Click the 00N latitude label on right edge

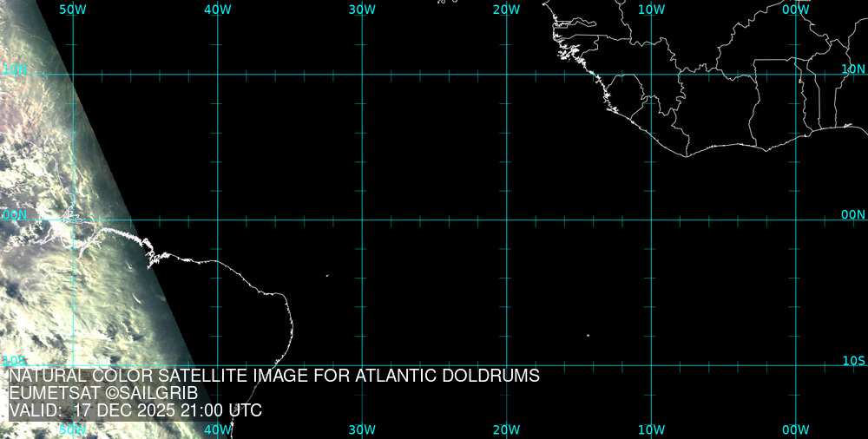tap(853, 214)
